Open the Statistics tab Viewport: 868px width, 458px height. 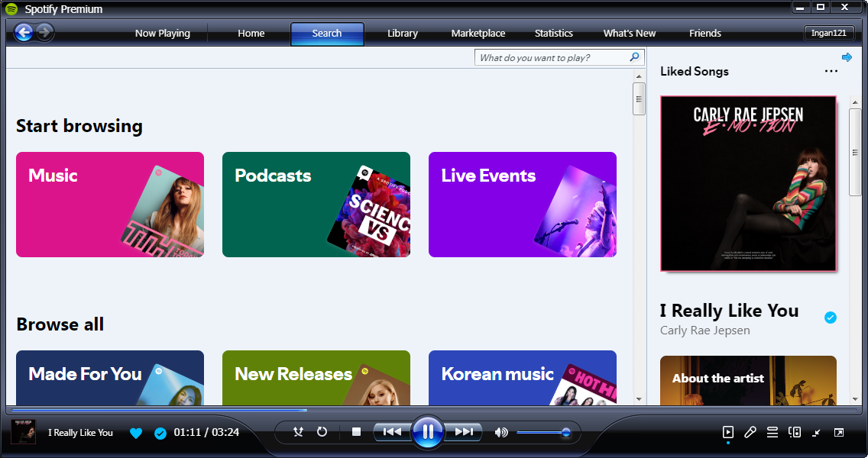[x=553, y=33]
